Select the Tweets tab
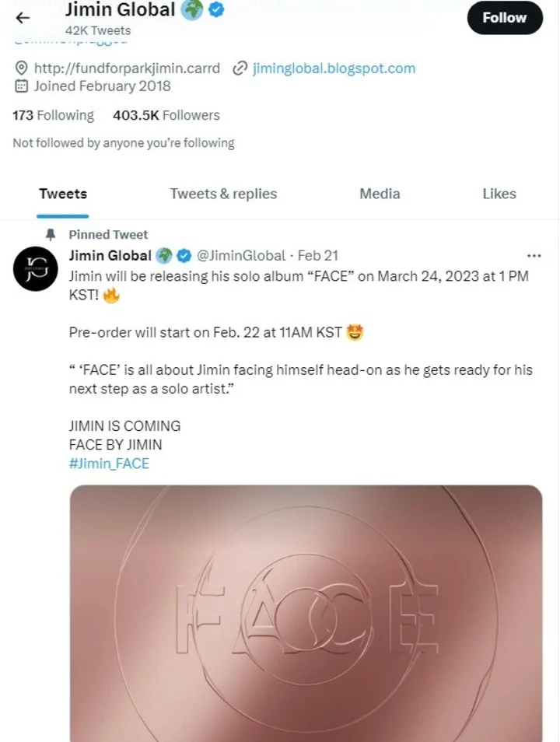The image size is (560, 742). pos(63,194)
